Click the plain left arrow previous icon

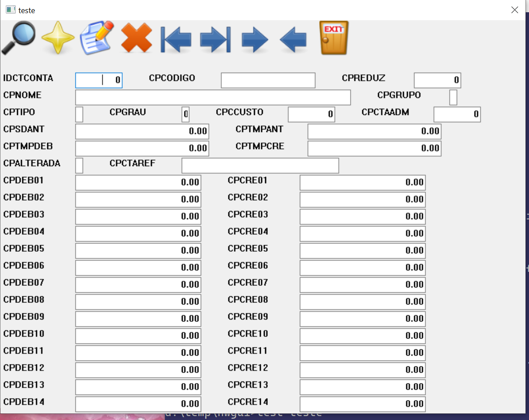tap(293, 40)
